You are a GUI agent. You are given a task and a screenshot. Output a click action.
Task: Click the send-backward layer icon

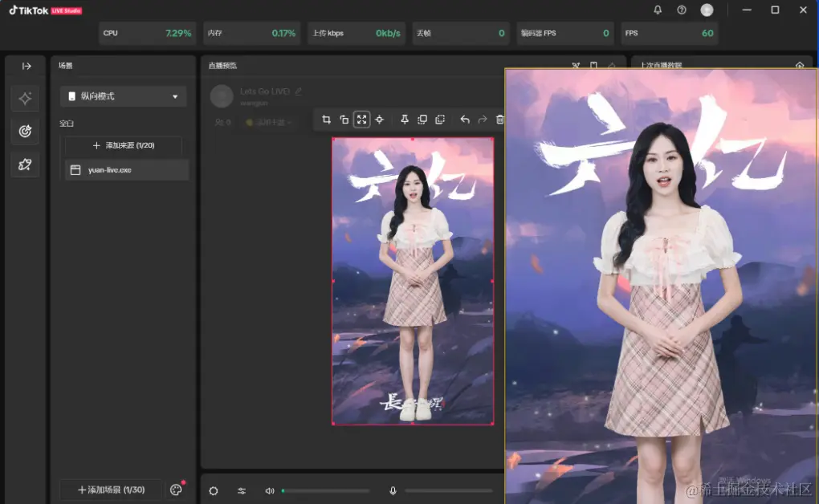(440, 120)
